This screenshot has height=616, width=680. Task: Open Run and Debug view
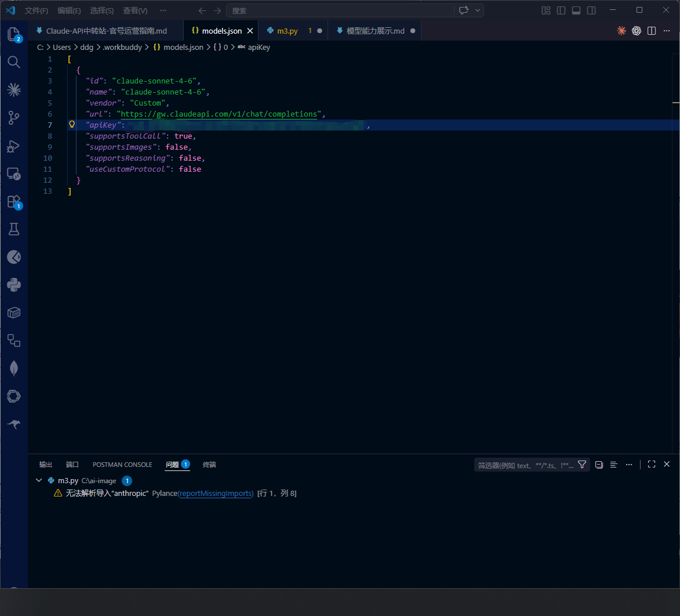coord(14,146)
